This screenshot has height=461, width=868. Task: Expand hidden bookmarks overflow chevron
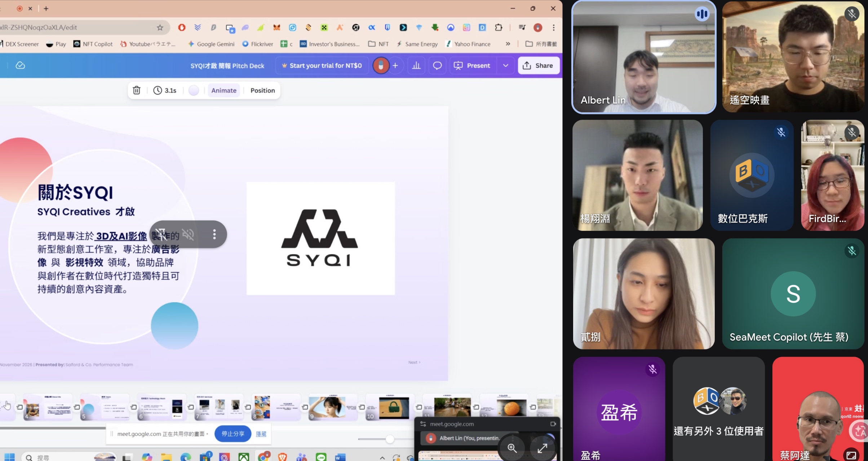point(508,44)
